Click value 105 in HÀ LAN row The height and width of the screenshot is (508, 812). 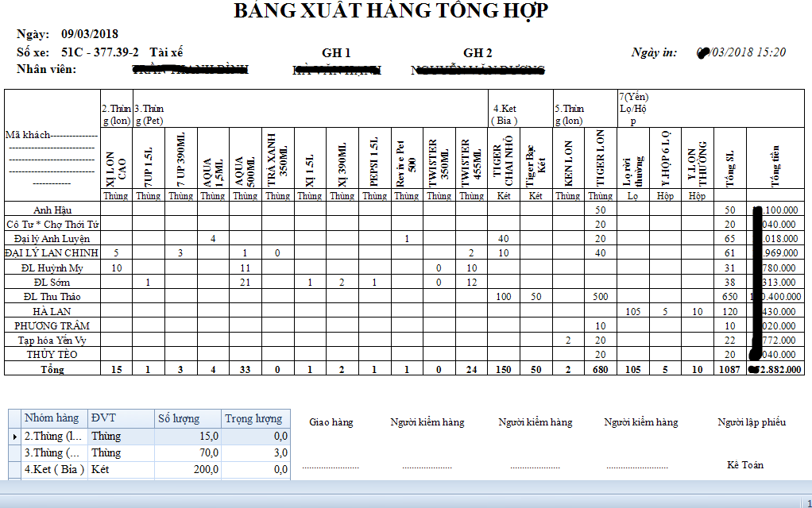[x=632, y=311]
